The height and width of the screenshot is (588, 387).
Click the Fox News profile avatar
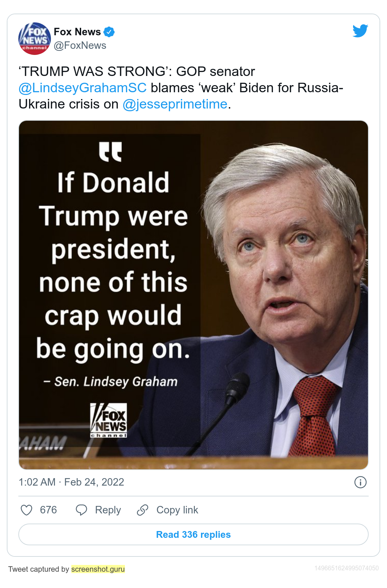tap(34, 38)
